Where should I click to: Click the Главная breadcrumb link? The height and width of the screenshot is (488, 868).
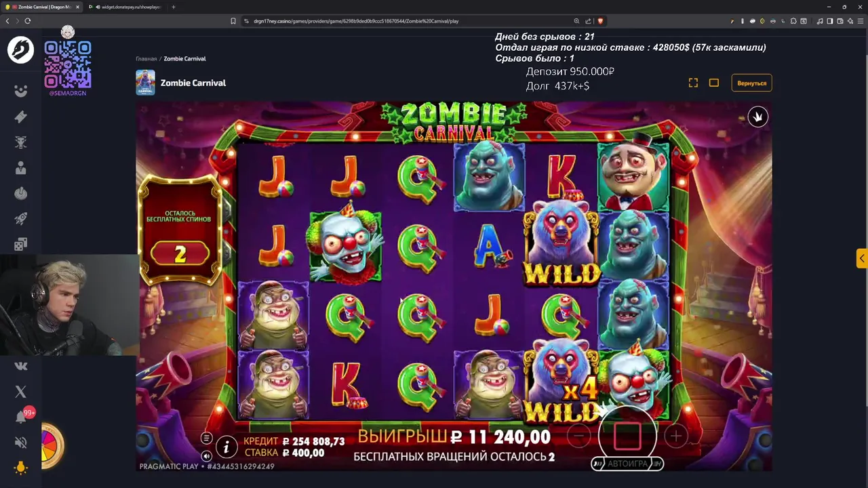click(146, 59)
